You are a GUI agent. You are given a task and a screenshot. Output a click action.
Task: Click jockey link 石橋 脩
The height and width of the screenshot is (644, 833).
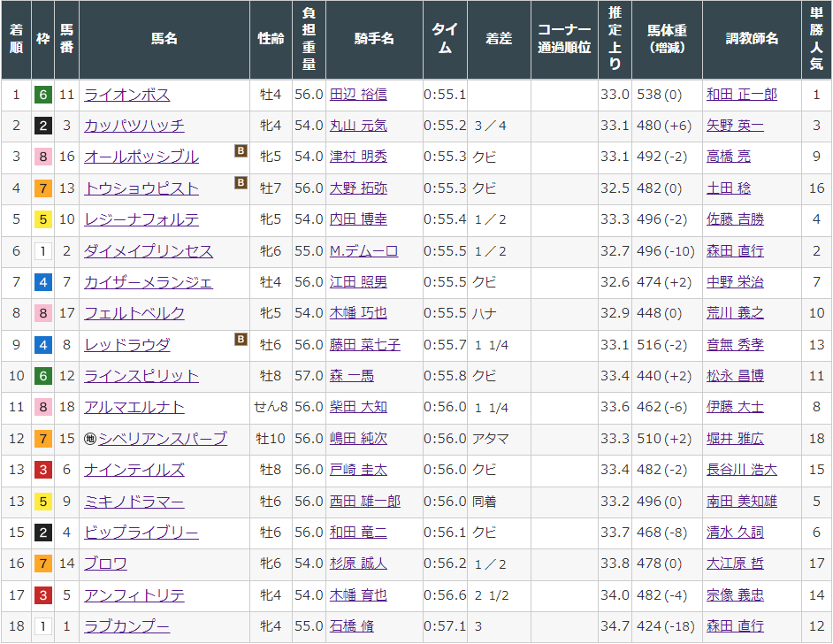point(352,626)
